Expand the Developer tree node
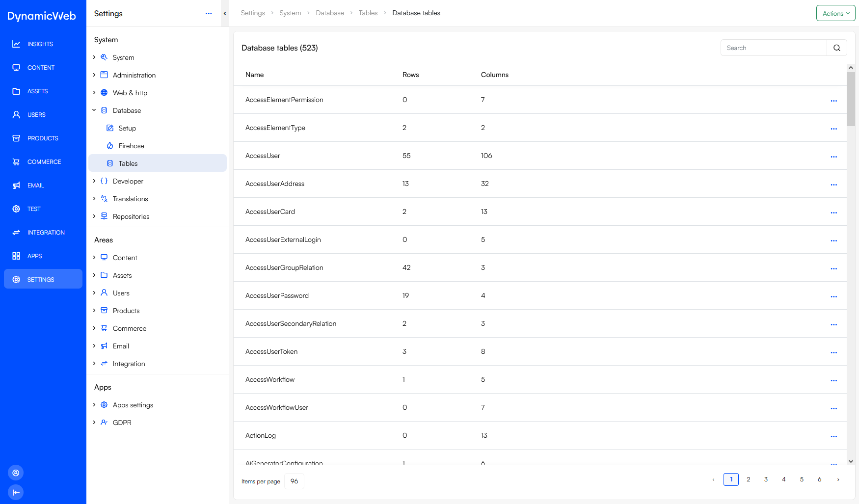Viewport: 859px width, 504px height. [x=94, y=181]
